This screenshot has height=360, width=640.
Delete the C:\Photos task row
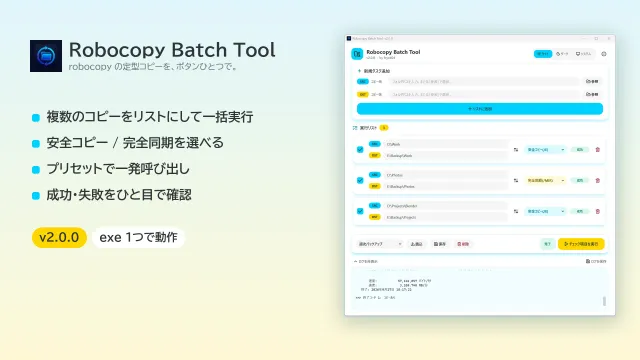598,180
